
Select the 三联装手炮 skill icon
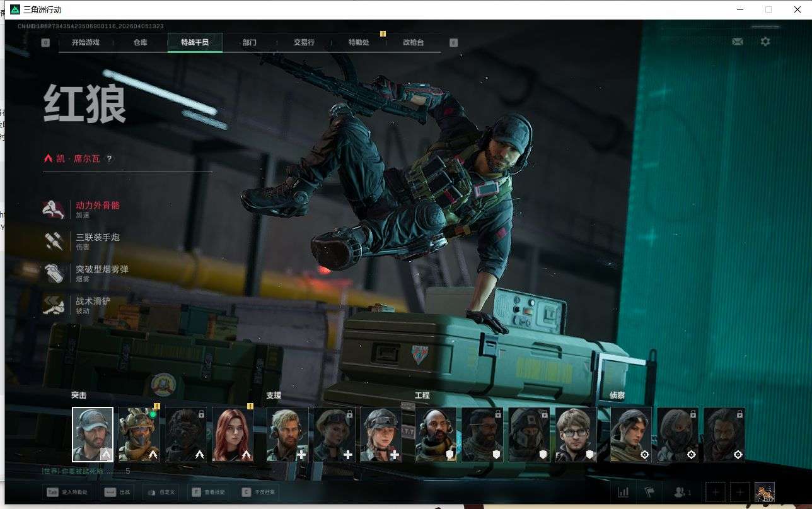pos(54,242)
